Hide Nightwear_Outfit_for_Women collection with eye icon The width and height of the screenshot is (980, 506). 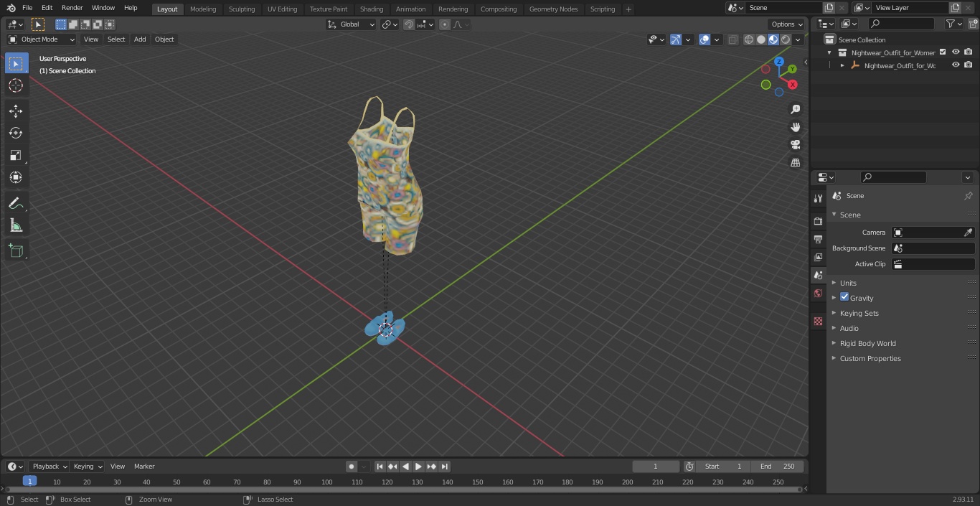956,52
